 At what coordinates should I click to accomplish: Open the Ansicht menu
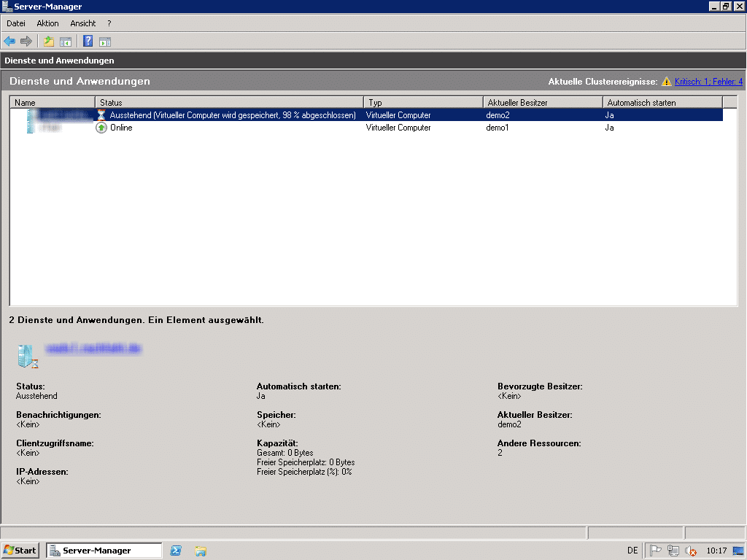coord(83,23)
